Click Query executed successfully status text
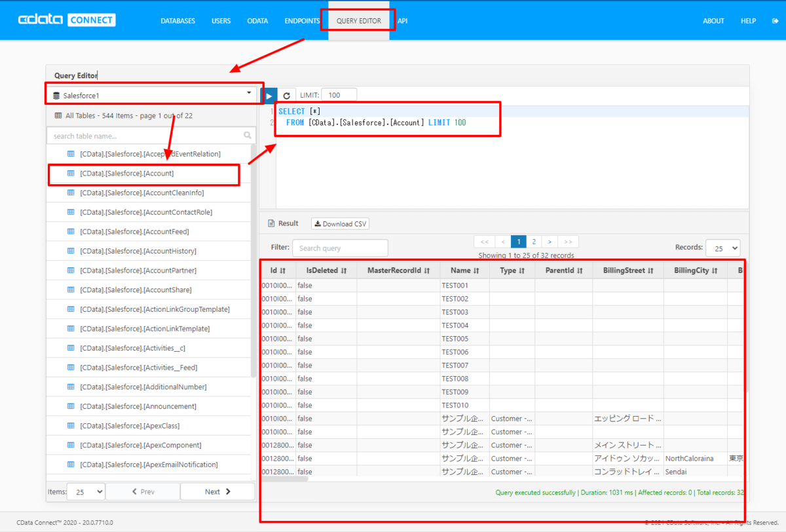The image size is (786, 532). (536, 493)
